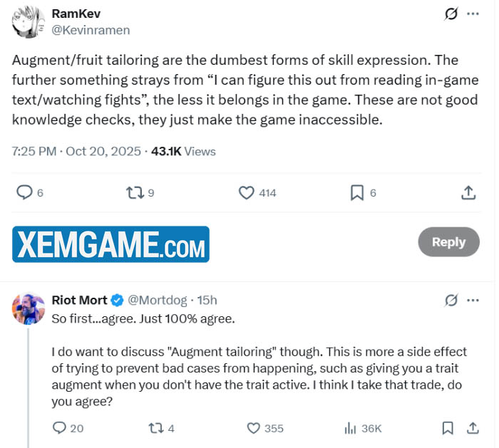
Task: View the 43.1K Views count
Action: [182, 151]
